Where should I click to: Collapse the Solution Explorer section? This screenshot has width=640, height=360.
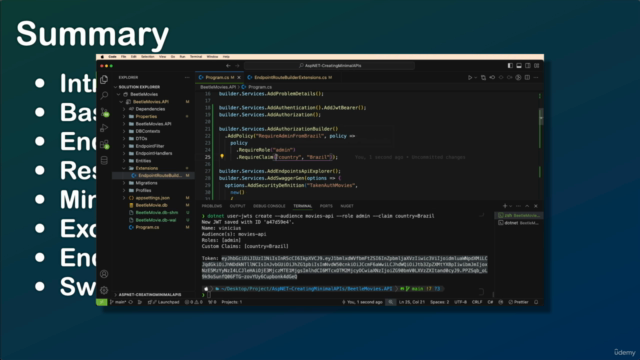[x=116, y=87]
